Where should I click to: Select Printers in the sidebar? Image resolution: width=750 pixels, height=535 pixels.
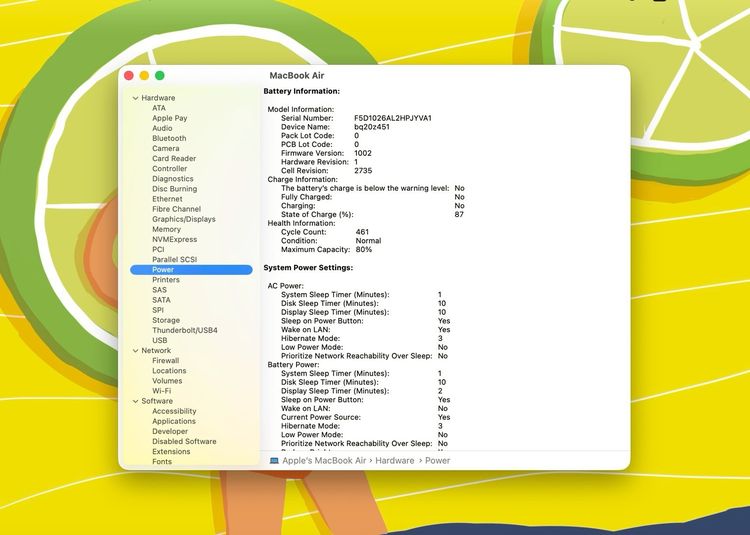[x=166, y=280]
